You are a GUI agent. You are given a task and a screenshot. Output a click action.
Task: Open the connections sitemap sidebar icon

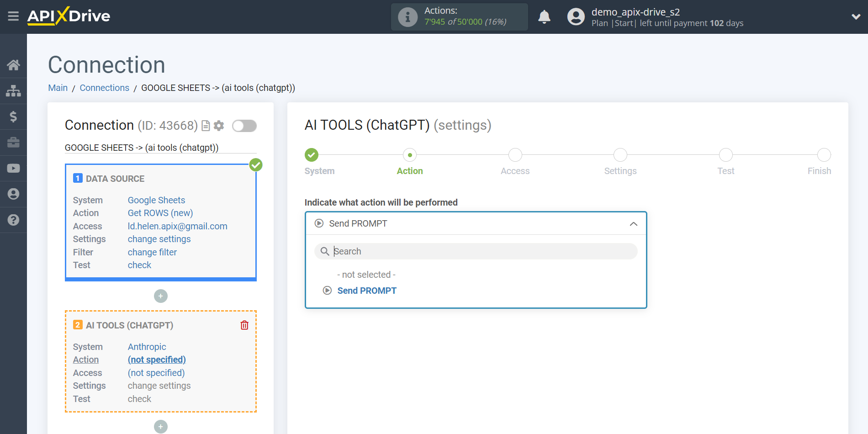(13, 90)
